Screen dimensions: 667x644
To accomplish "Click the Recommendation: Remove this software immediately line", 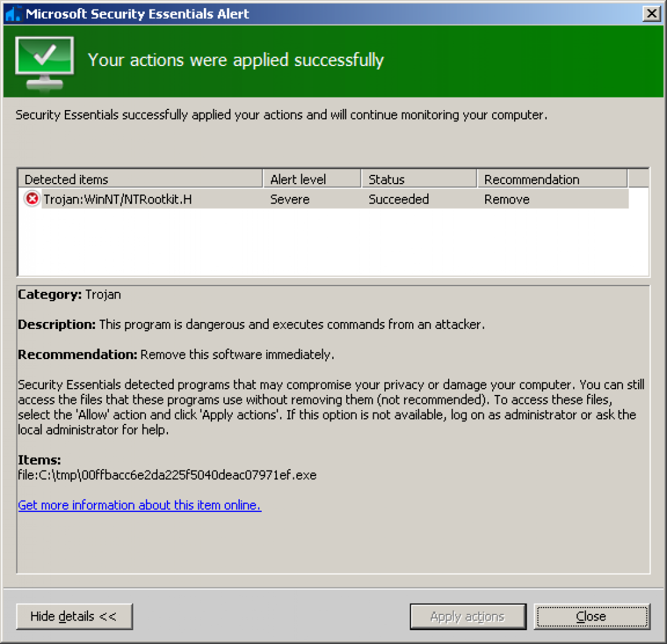I will tap(176, 354).
